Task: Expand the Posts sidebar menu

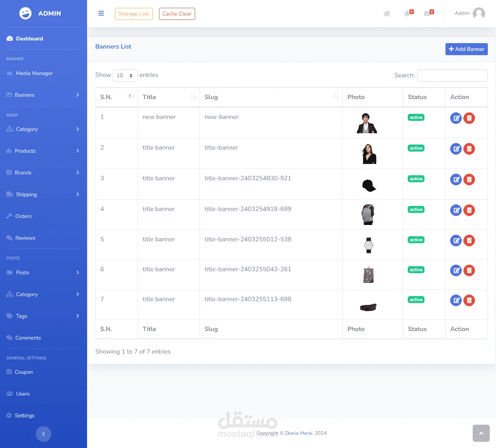Action: (43, 272)
